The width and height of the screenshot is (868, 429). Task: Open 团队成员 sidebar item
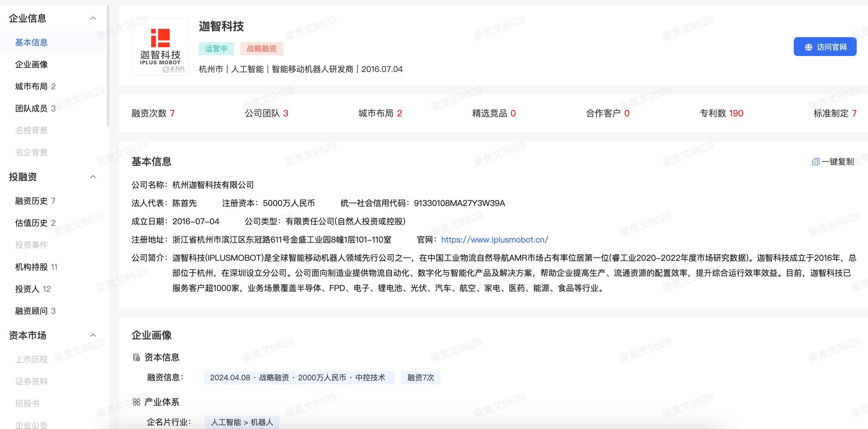coord(35,108)
